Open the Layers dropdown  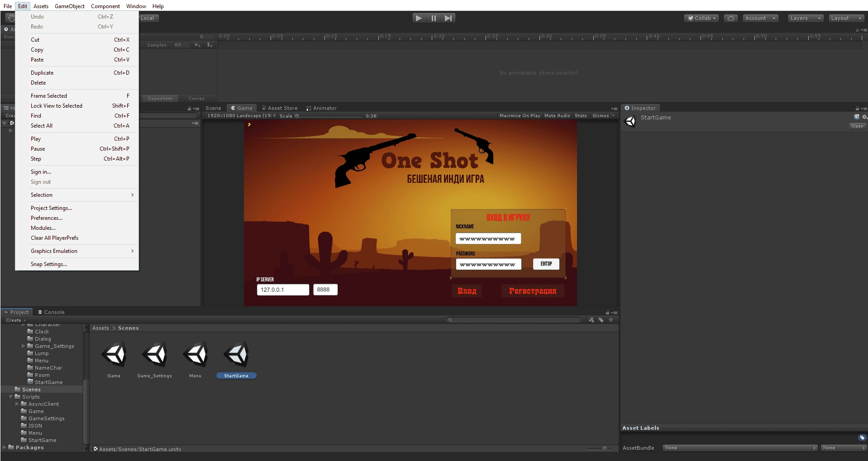point(806,18)
